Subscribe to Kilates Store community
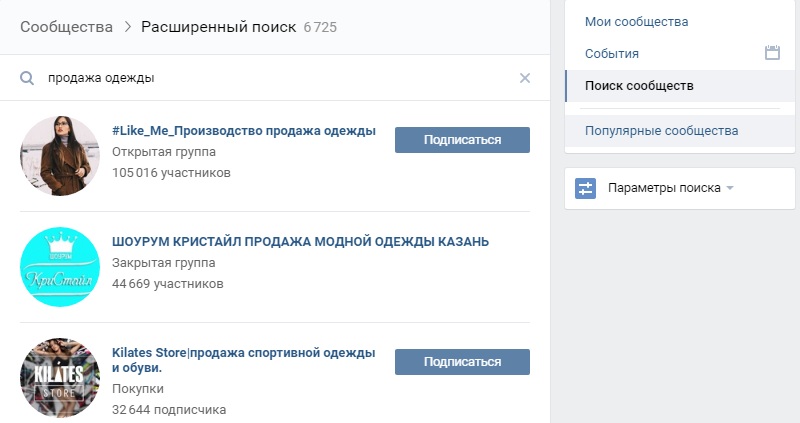 pos(462,362)
